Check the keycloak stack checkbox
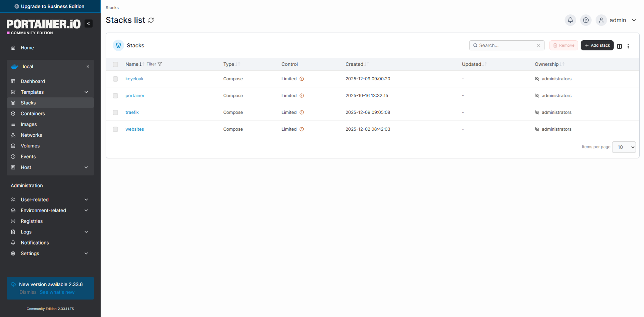Screen dimensions: 644x317 pos(115,79)
